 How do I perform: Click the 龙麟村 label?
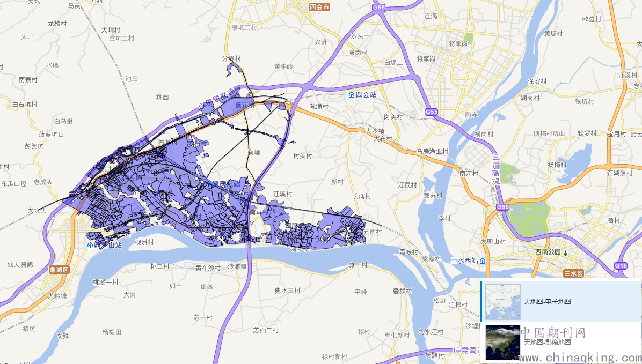tap(57, 23)
